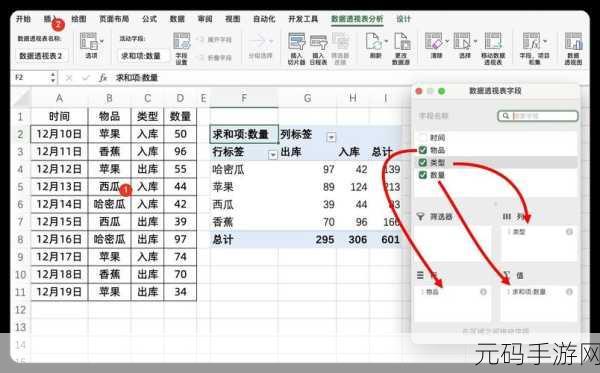Switch to the 公式 tab

click(149, 19)
